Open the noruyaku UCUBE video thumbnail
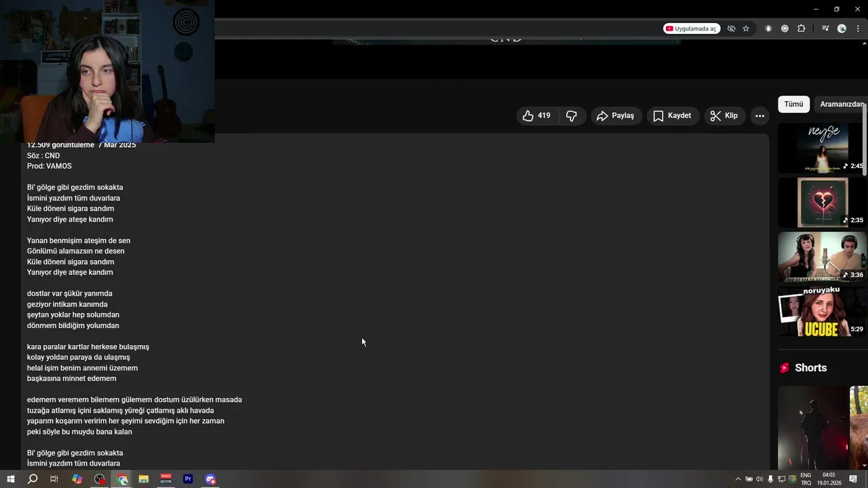The image size is (868, 488). (822, 311)
